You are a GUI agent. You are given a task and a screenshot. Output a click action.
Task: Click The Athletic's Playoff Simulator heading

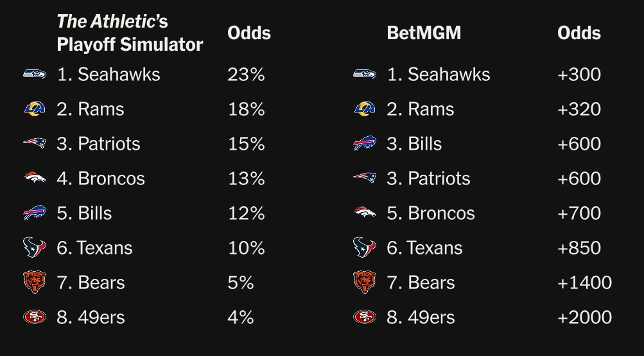click(x=130, y=33)
